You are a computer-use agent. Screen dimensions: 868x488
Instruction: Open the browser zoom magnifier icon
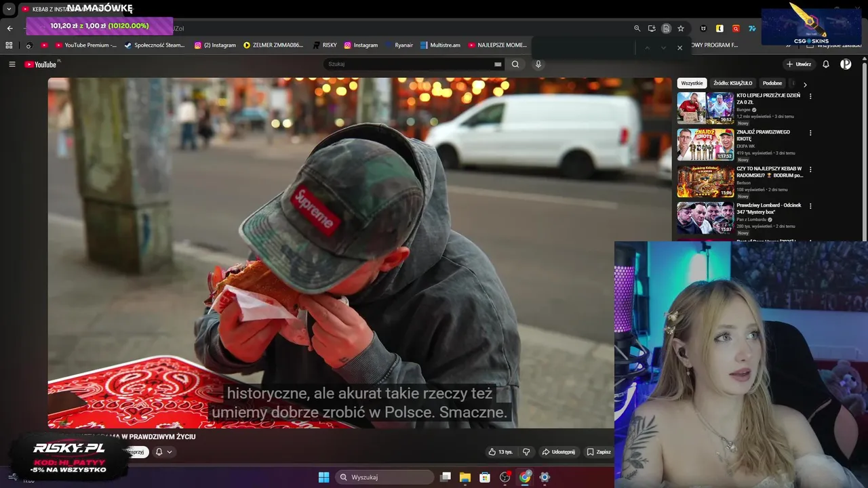(x=637, y=28)
